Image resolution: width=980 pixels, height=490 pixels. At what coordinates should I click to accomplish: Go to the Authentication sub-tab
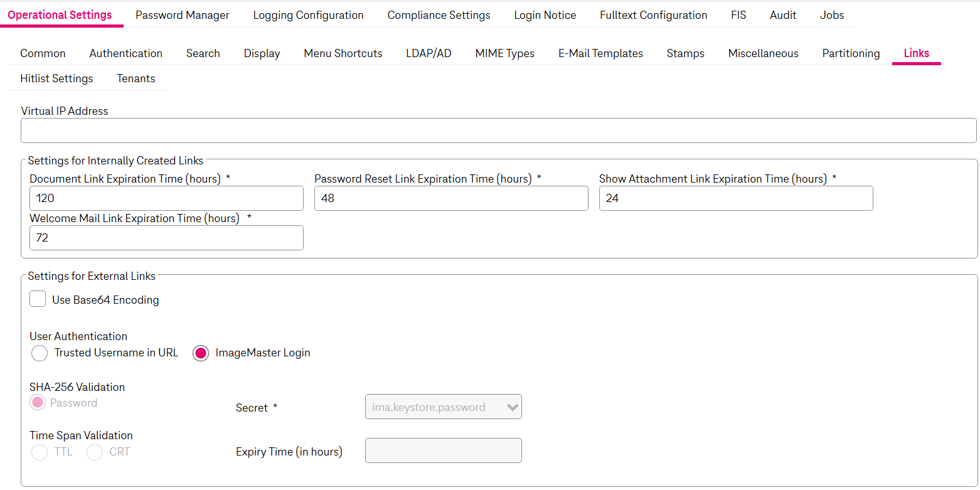pyautogui.click(x=125, y=53)
